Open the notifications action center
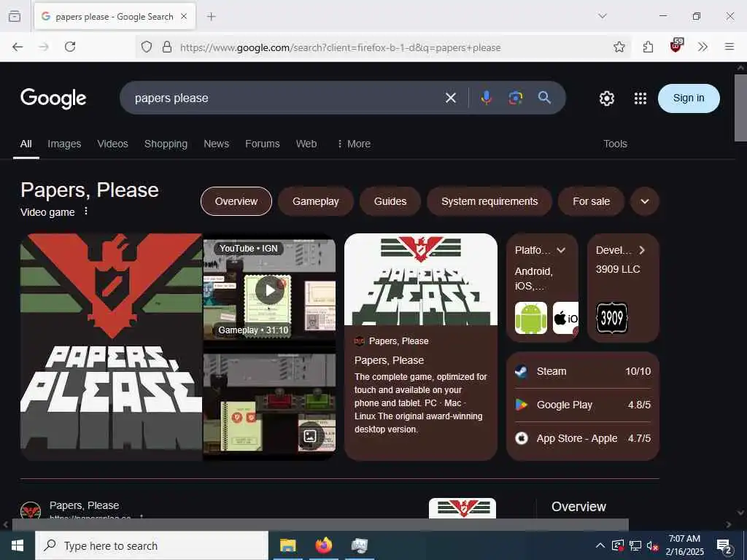Screen dimensions: 747x560 [x=724, y=546]
